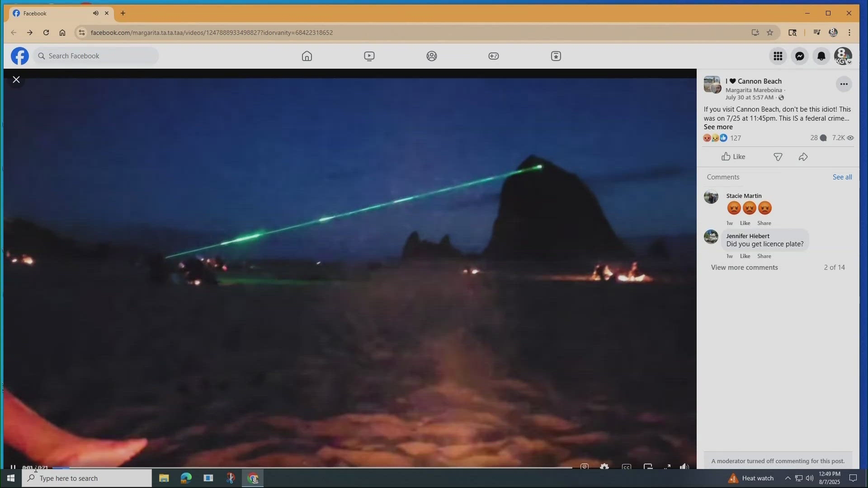Open the Messenger icon

click(800, 56)
